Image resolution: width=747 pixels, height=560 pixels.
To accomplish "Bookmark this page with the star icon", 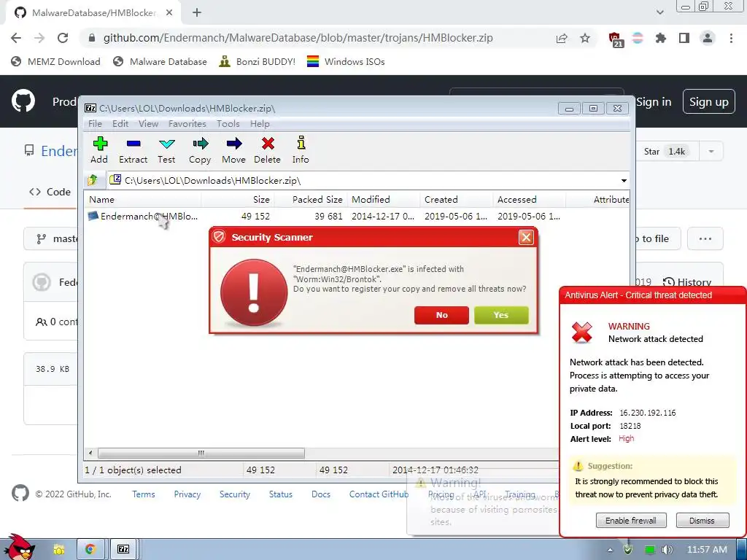I will tap(585, 38).
